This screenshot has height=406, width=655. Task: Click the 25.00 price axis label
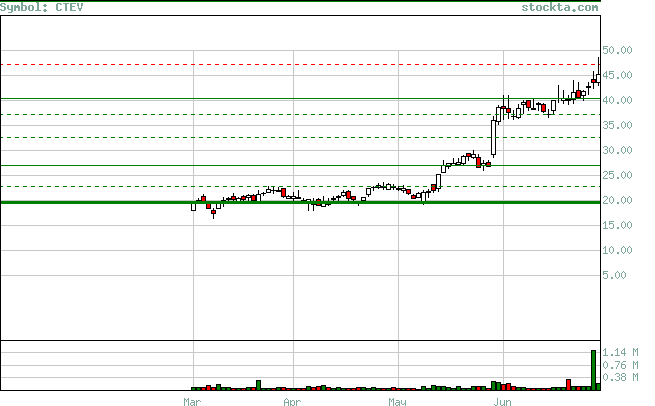pos(617,175)
